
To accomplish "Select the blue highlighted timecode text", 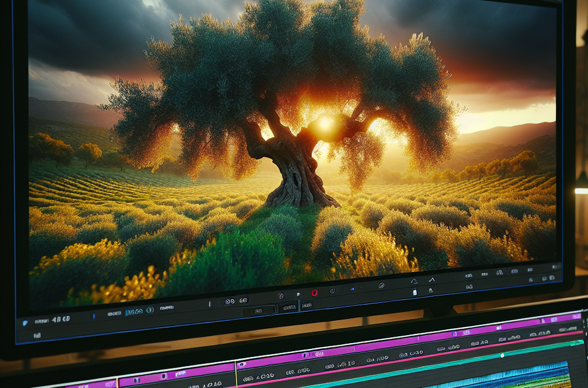I will [134, 312].
